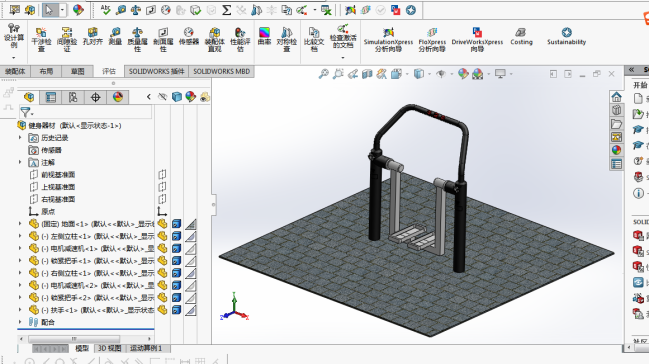This screenshot has width=649, height=364.
Task: Open the SOLIDWORKS 插件 tab
Action: [156, 71]
